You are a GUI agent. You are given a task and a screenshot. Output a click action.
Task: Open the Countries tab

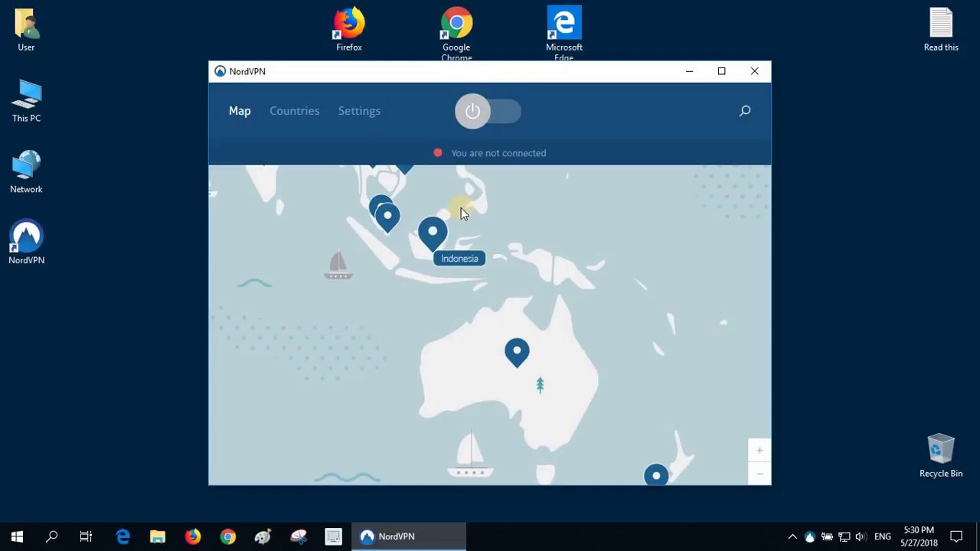tap(294, 111)
